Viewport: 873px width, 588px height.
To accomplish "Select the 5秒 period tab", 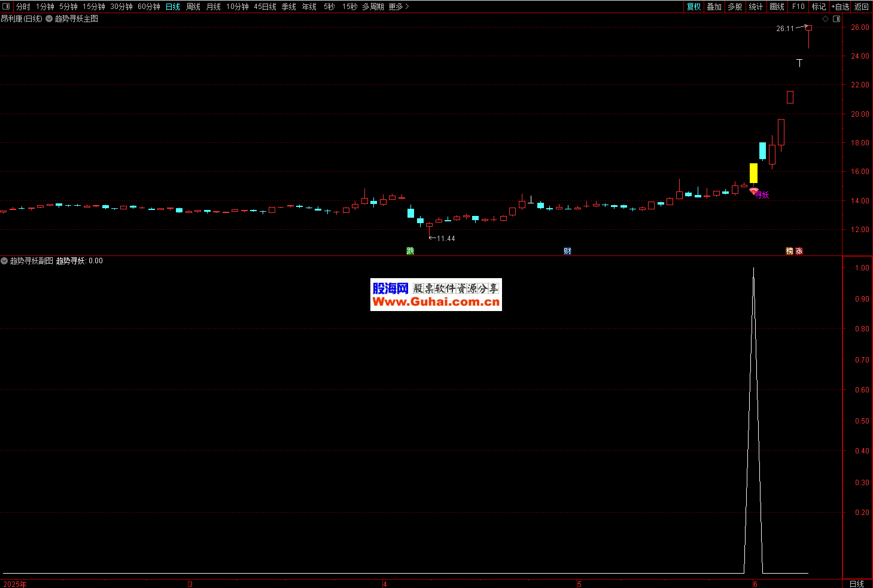I will pos(330,7).
